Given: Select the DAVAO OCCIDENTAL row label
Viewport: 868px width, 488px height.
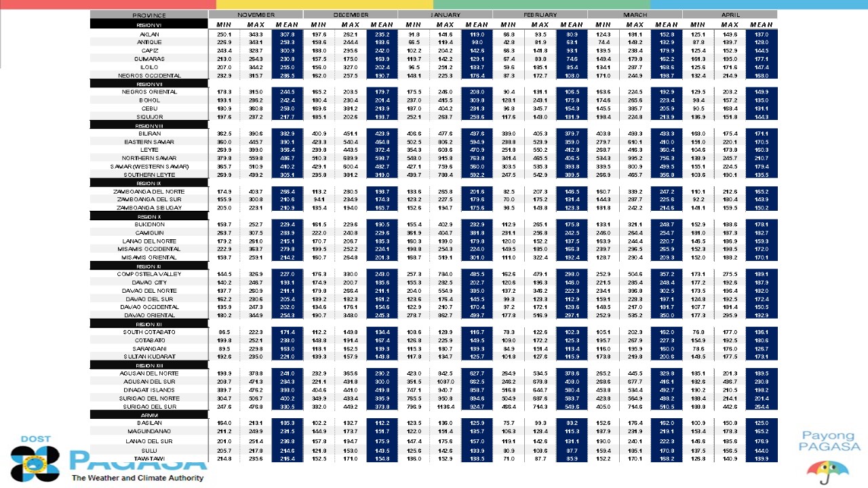Looking at the screenshot, I should pyautogui.click(x=149, y=307).
